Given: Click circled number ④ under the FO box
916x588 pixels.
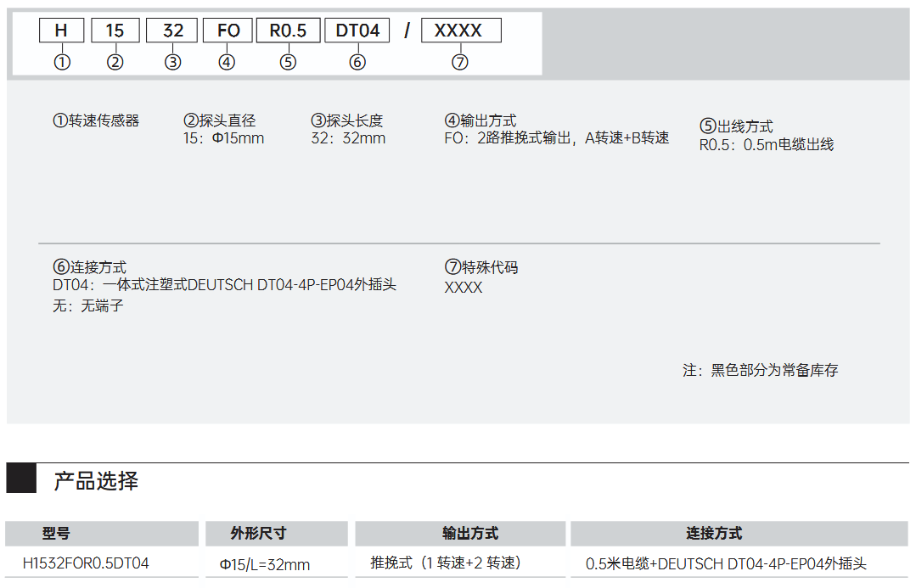Looking at the screenshot, I should 227,62.
